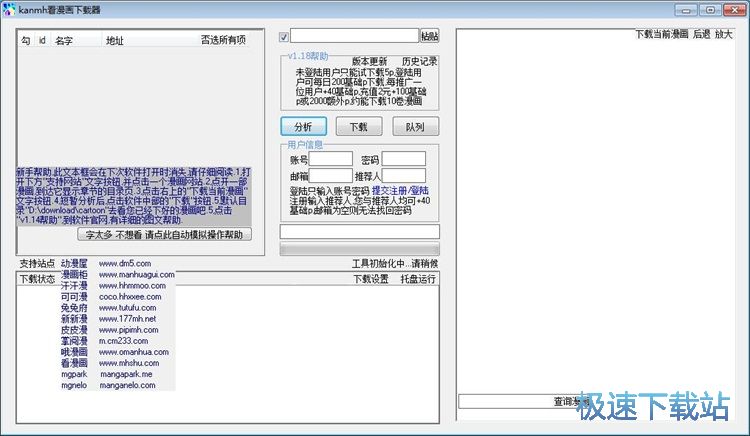Click 下载当前漫画 download current comic
The width and height of the screenshot is (750, 436).
pyautogui.click(x=662, y=34)
